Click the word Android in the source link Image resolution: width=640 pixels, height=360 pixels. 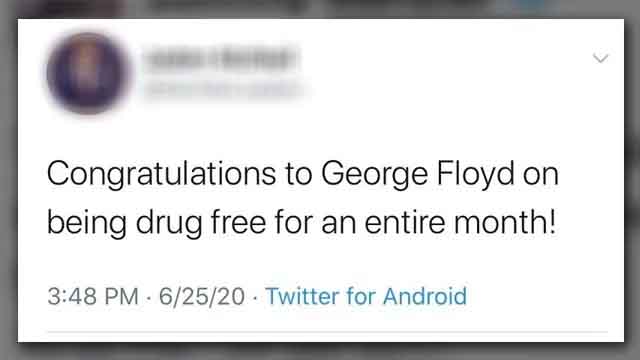425,296
